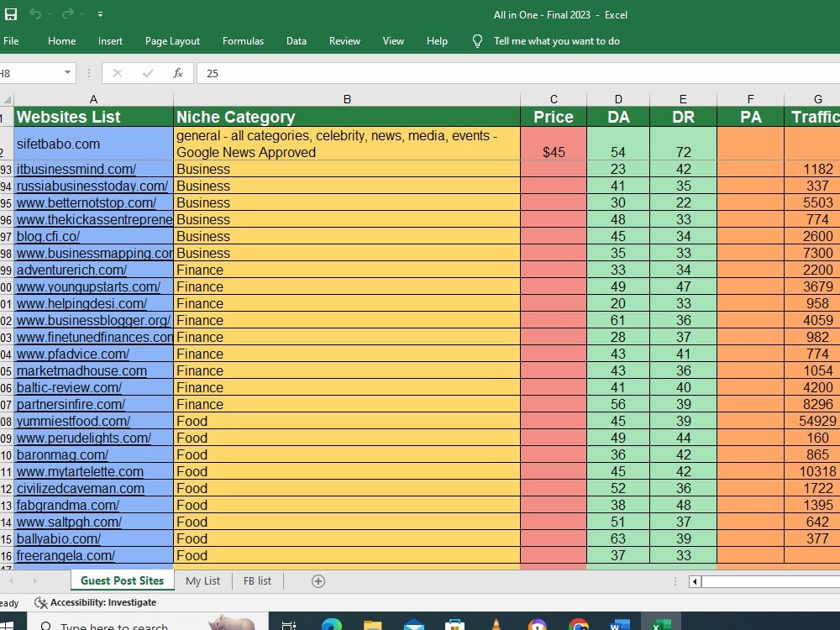Select traffic cell showing 54929

[x=812, y=421]
